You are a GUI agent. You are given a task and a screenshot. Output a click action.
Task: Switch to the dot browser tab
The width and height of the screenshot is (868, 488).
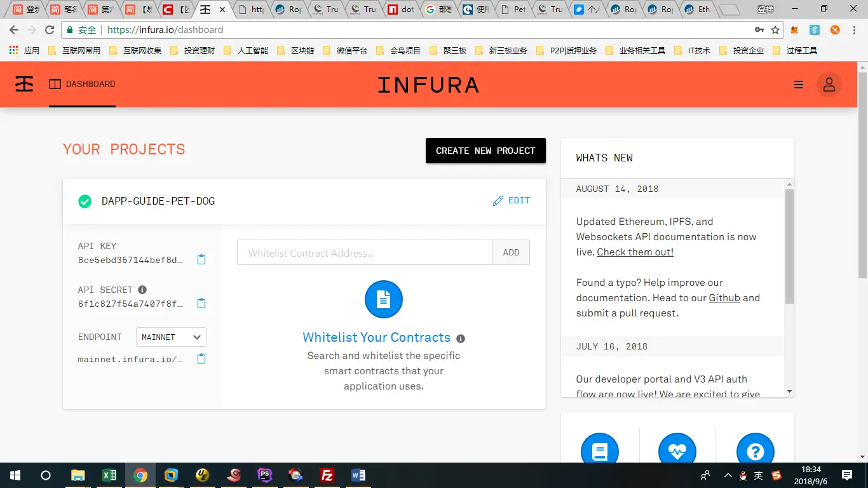(x=402, y=10)
